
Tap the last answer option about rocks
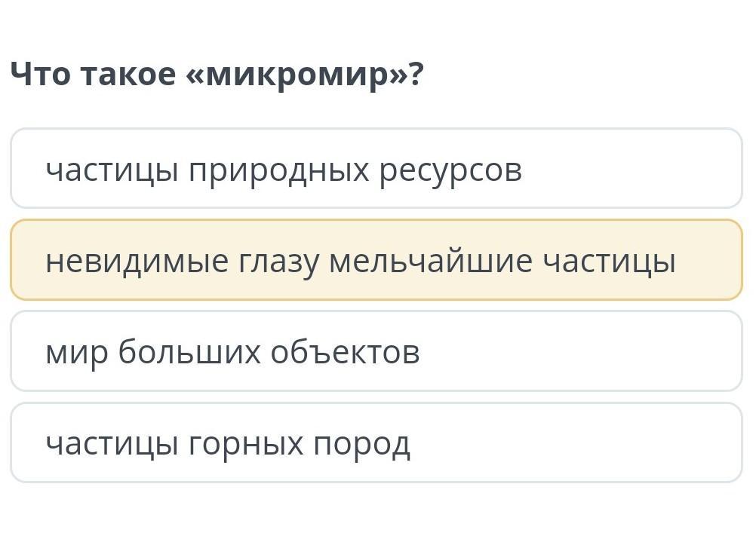click(x=376, y=443)
